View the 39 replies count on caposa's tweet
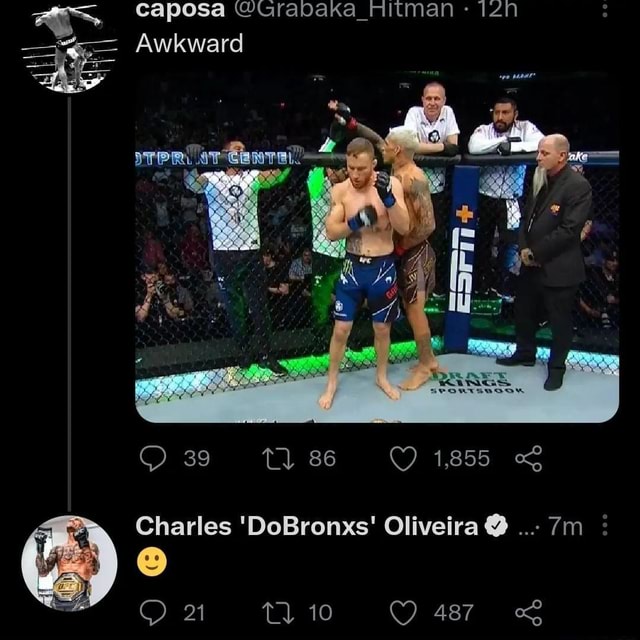The height and width of the screenshot is (640, 640). point(197,458)
